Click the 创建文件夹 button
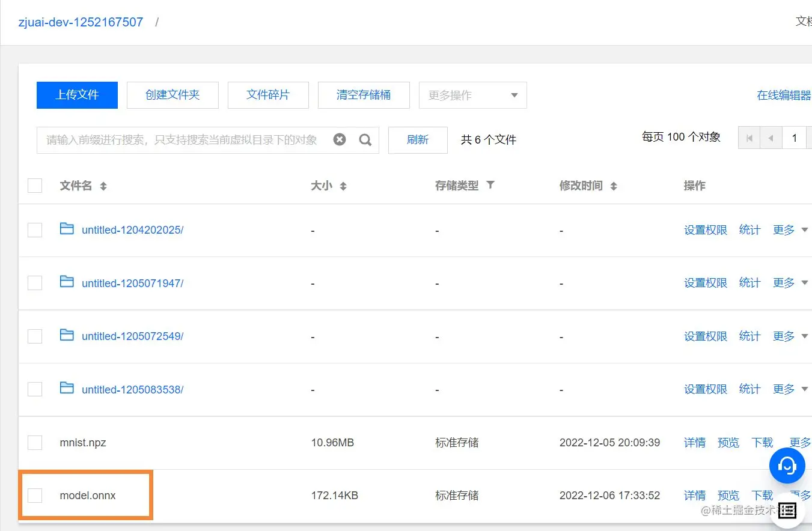This screenshot has height=531, width=812. click(172, 95)
